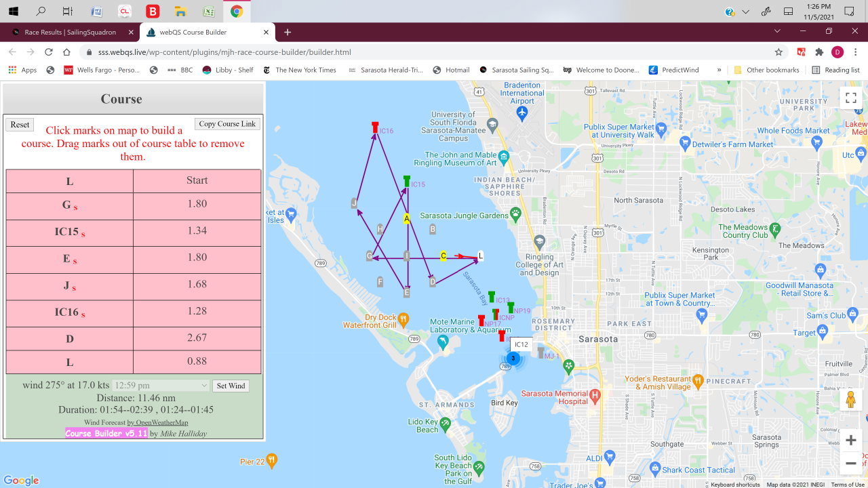The width and height of the screenshot is (868, 488).
Task: Open Windows Start menu
Action: (x=14, y=12)
